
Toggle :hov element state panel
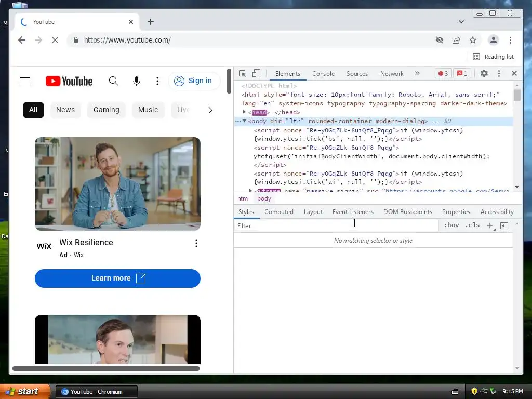(451, 225)
